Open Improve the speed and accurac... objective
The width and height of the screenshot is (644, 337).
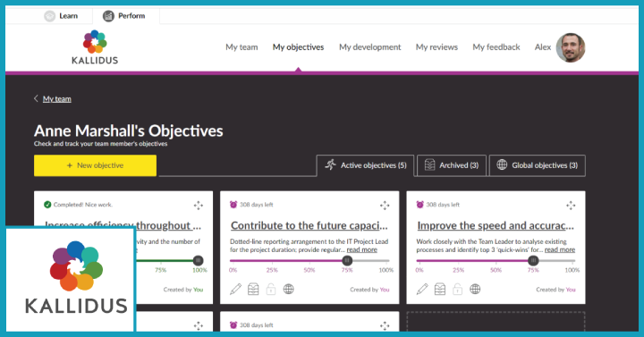coord(496,225)
